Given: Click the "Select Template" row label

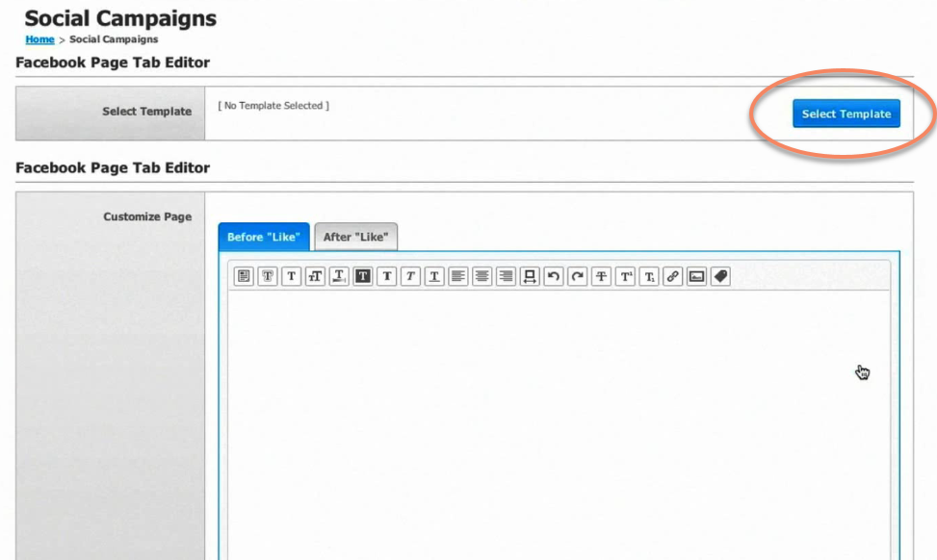Looking at the screenshot, I should click(147, 112).
